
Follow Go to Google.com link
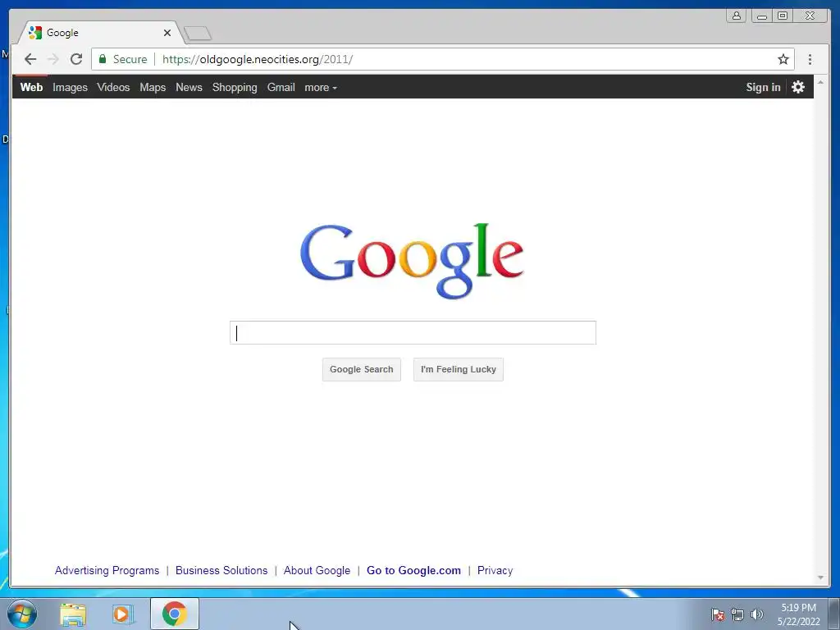click(x=413, y=571)
